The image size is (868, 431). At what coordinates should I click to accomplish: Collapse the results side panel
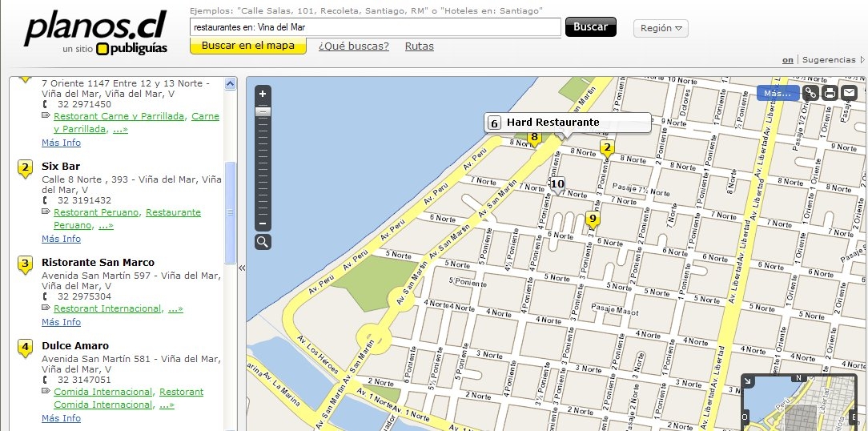[x=242, y=268]
